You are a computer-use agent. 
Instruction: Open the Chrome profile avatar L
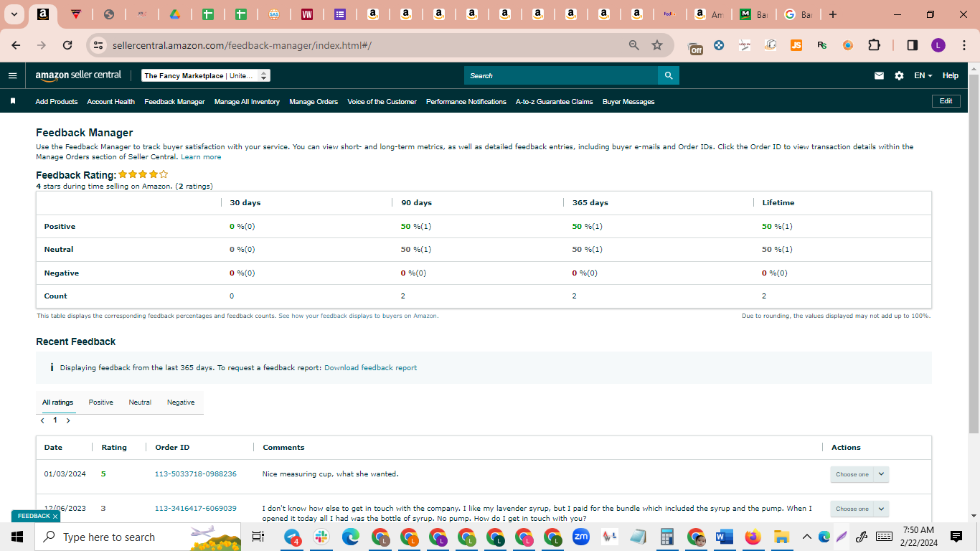(938, 45)
